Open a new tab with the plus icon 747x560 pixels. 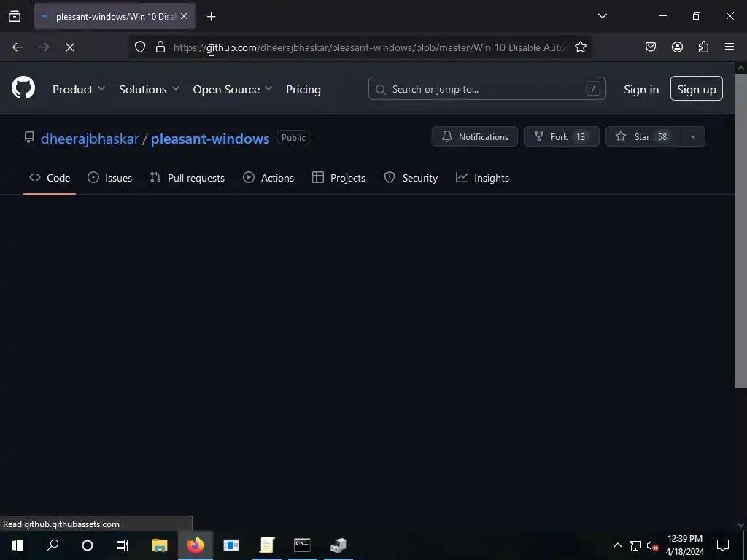[x=211, y=17]
